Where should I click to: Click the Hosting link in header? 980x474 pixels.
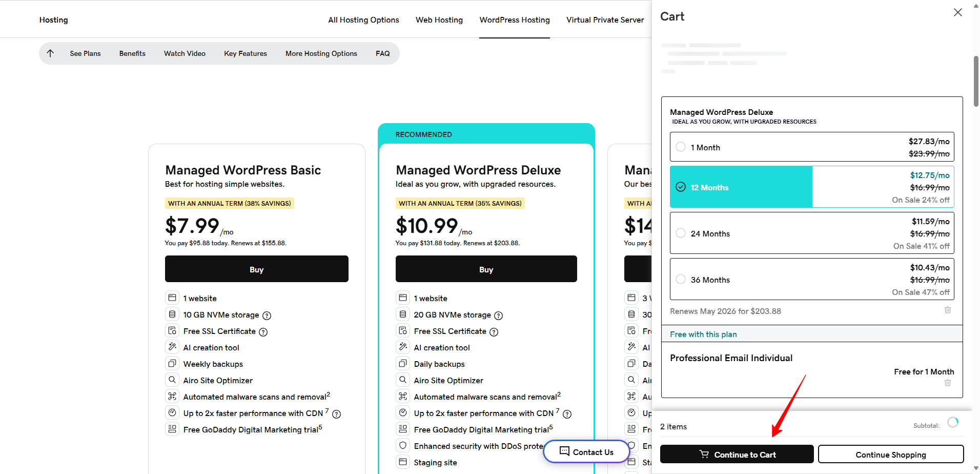click(x=53, y=20)
